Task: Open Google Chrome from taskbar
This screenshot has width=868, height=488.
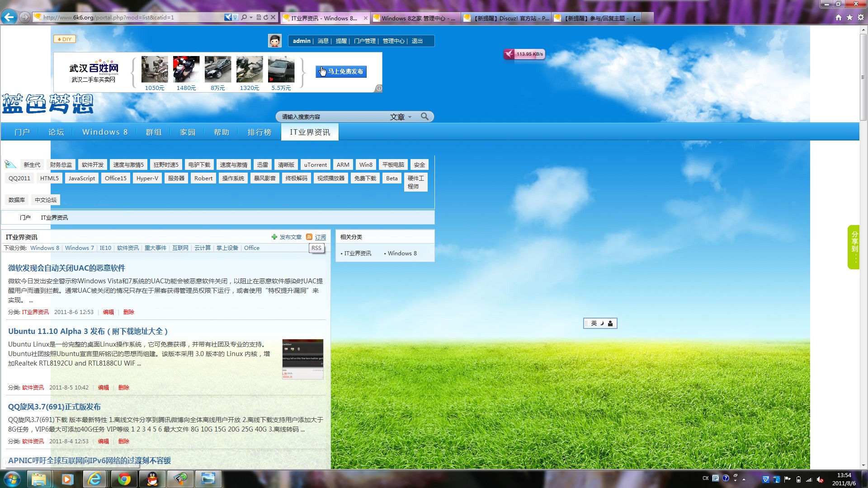Action: (124, 479)
